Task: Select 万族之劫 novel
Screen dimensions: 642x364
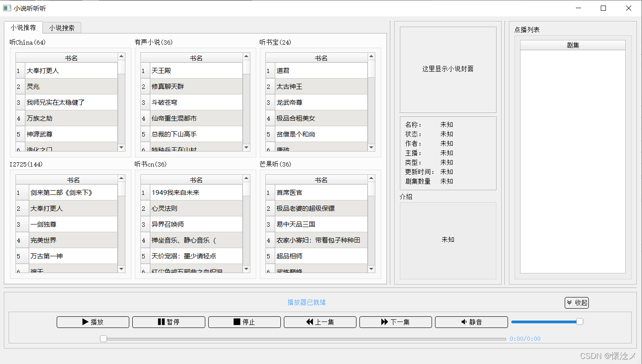Action: [x=71, y=118]
